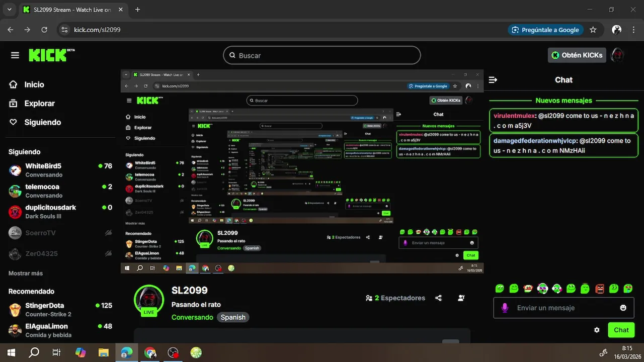644x362 pixels.
Task: Insert the heart-eyes green emote
Action: [628, 289]
